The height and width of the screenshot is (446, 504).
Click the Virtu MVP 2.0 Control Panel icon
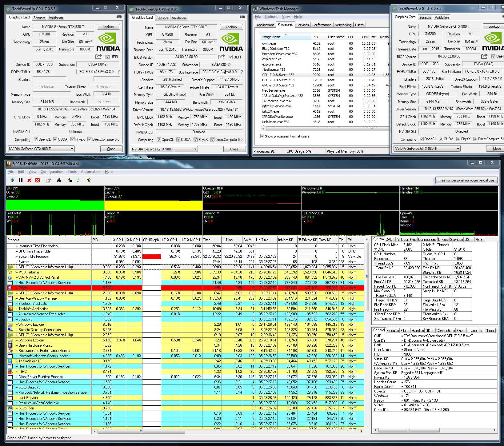click(x=10, y=277)
